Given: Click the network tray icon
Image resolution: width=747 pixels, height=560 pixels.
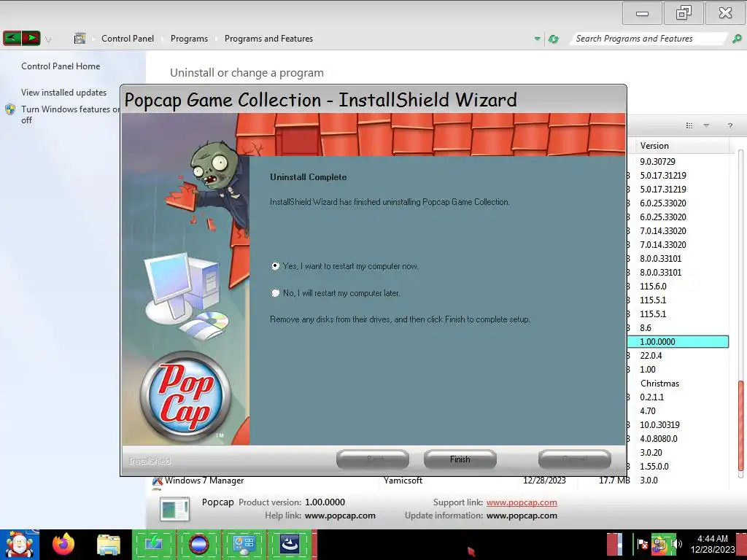Looking at the screenshot, I should pos(661,544).
